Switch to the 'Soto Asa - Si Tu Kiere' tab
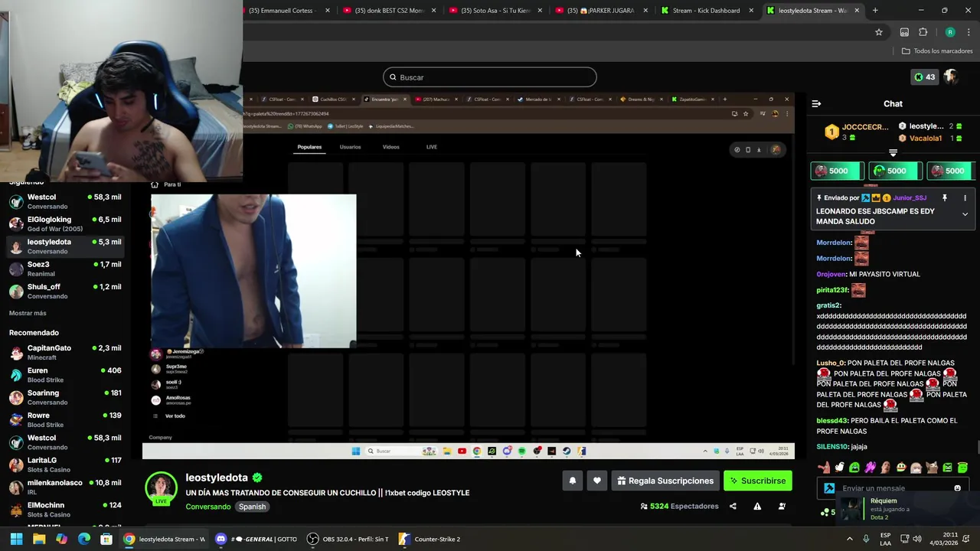Image resolution: width=980 pixels, height=551 pixels. click(495, 11)
